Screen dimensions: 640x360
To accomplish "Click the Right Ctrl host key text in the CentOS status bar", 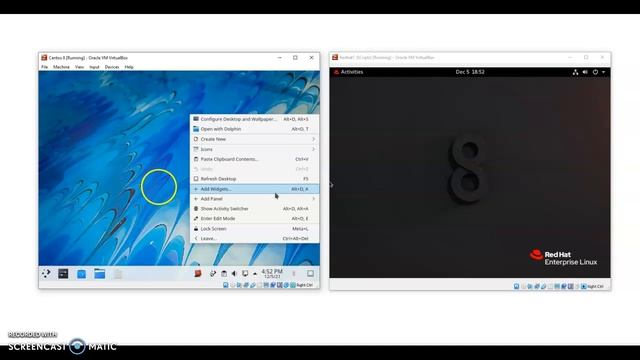I will click(304, 285).
